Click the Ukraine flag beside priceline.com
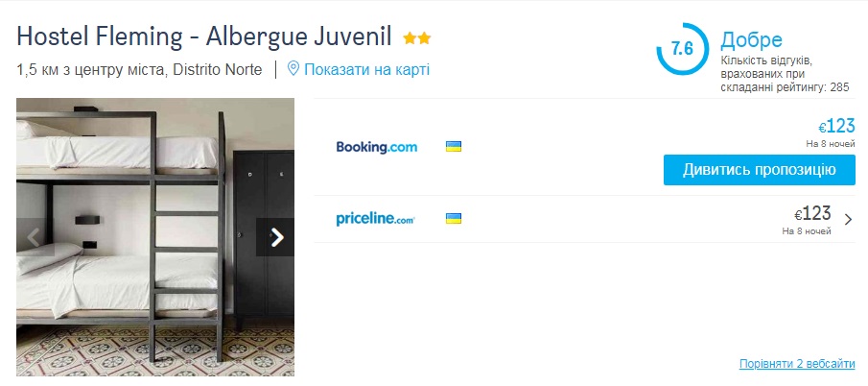 pos(454,219)
